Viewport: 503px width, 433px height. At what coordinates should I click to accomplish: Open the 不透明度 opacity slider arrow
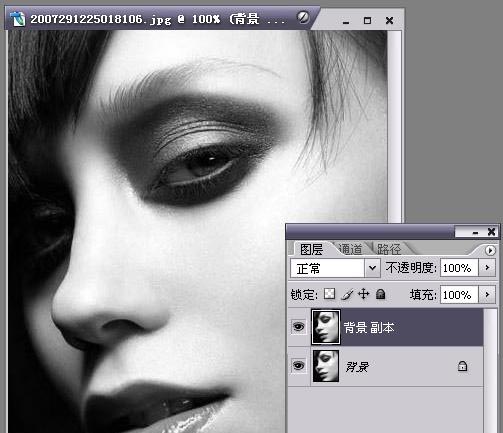[x=487, y=268]
